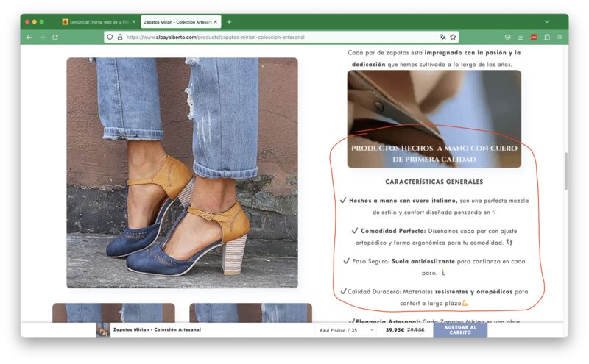Click the Comodidad Perfecta text

pos(393,231)
